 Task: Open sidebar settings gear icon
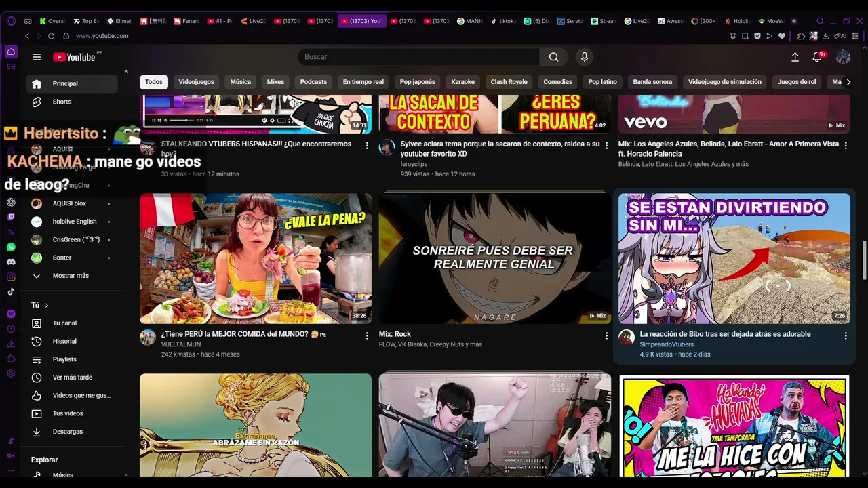coord(11,373)
